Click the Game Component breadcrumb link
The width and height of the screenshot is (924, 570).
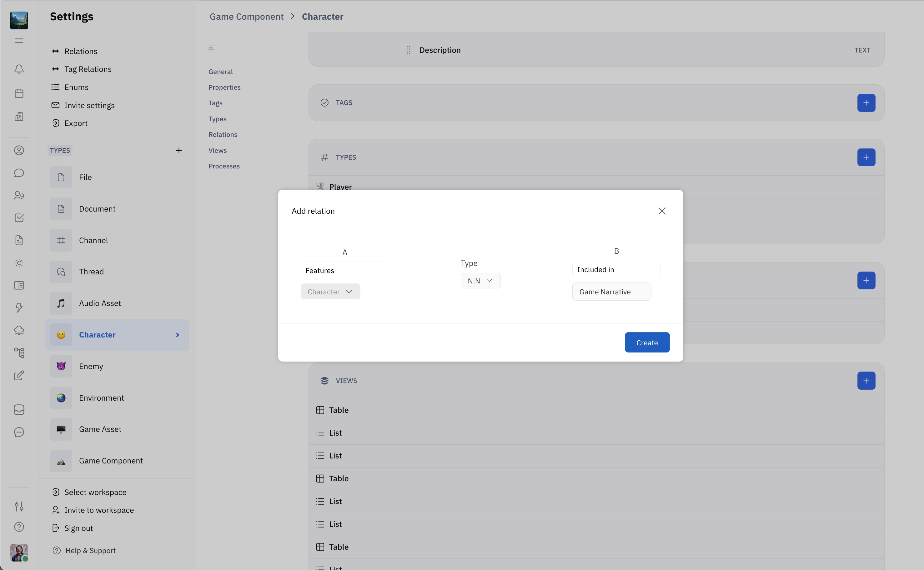tap(246, 17)
